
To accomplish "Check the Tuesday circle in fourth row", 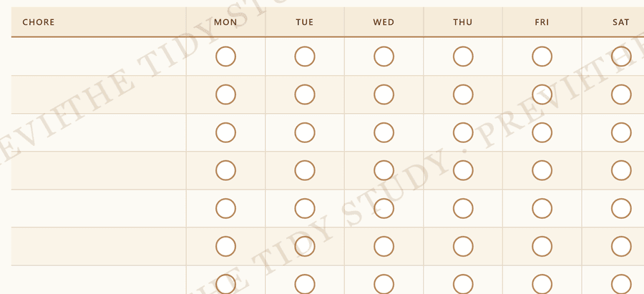I will click(305, 170).
